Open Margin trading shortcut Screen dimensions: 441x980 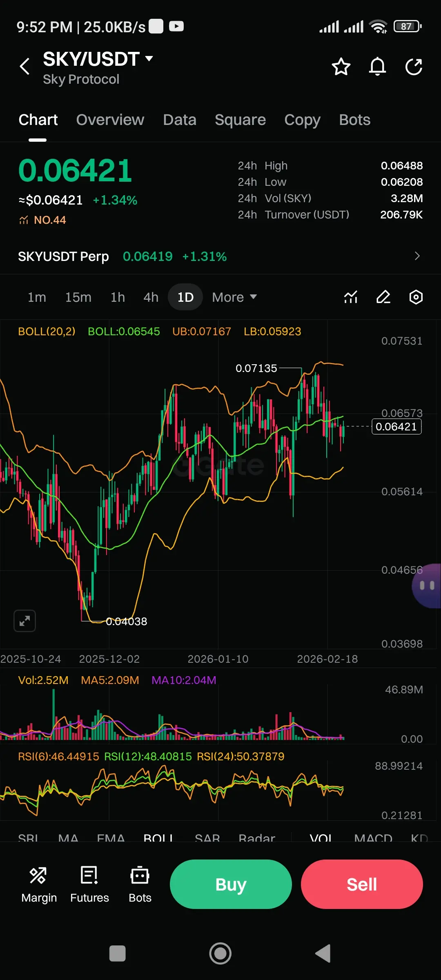(39, 885)
